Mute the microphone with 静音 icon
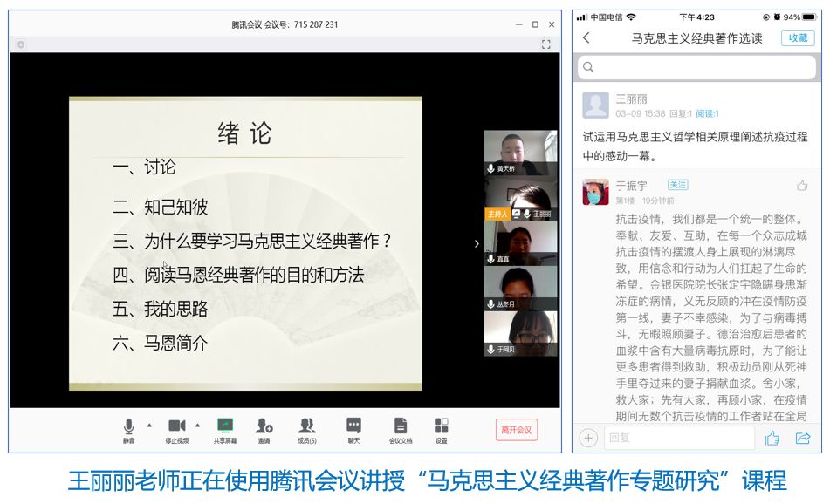 tap(128, 426)
